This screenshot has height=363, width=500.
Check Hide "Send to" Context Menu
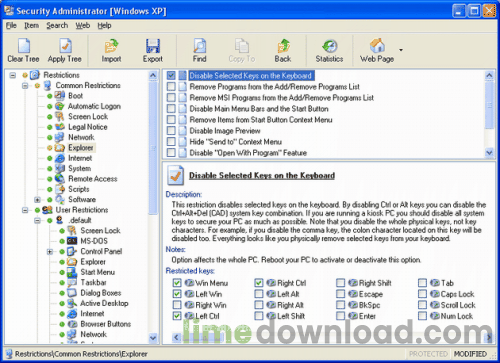click(x=171, y=142)
